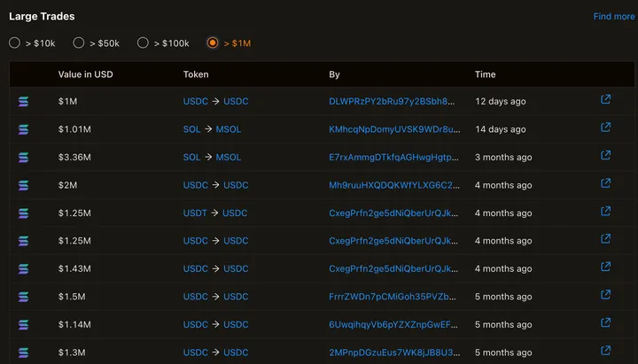Viewport: 638px width, 364px height.
Task: Open external link for $1.01M SOL trade
Action: pyautogui.click(x=606, y=128)
